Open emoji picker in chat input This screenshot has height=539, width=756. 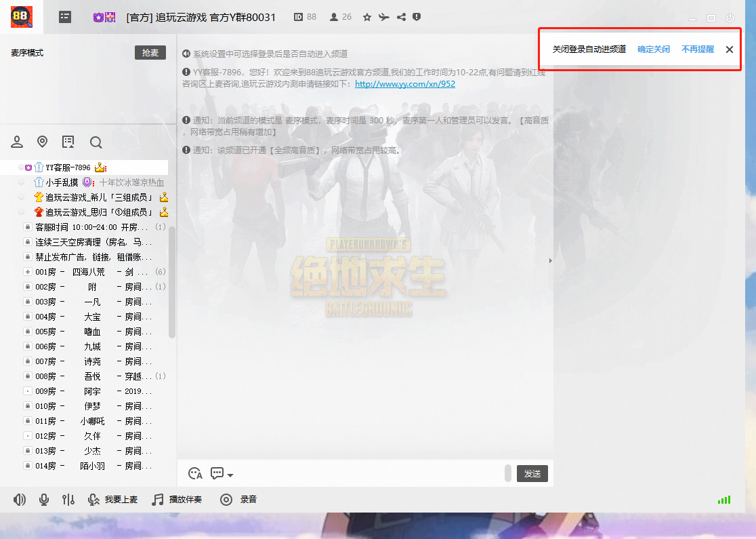(x=195, y=473)
